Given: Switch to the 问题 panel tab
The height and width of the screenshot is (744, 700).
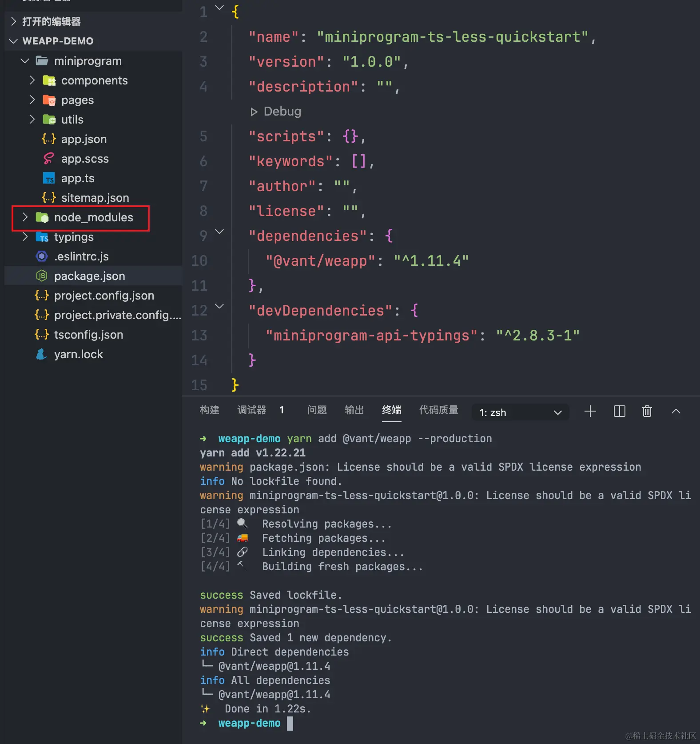Looking at the screenshot, I should (317, 410).
